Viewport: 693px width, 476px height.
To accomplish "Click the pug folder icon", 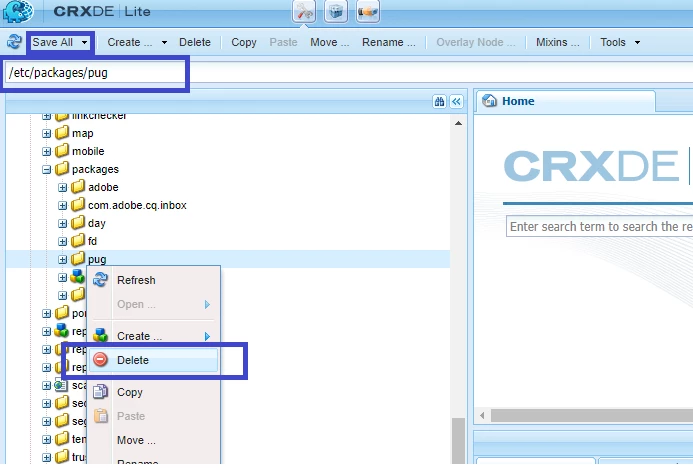I will point(78,258).
